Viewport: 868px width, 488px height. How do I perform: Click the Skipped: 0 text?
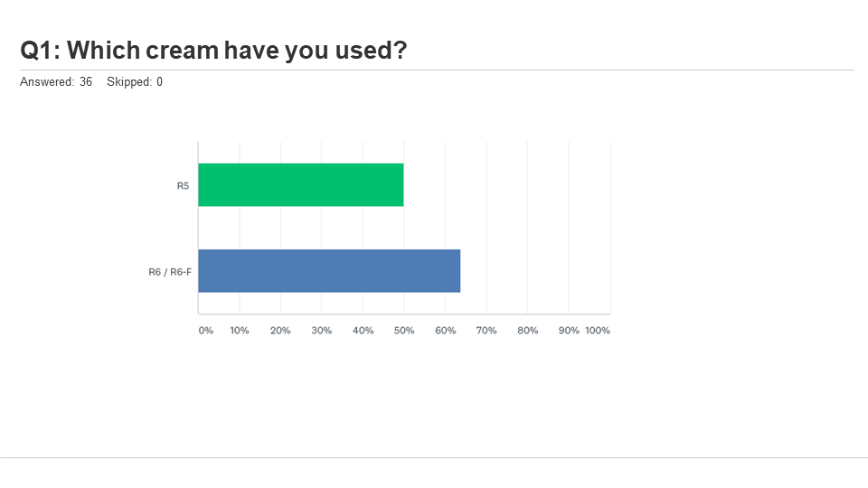(x=135, y=82)
